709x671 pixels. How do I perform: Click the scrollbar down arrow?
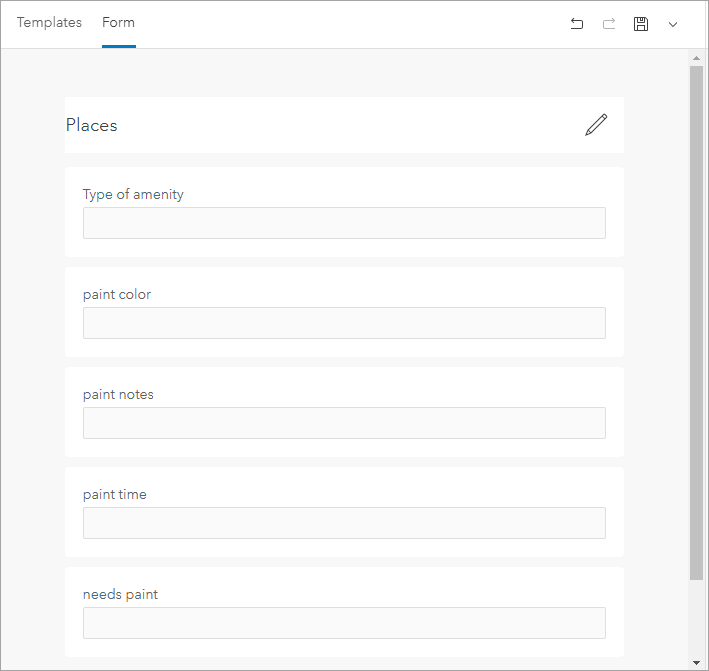tap(696, 661)
